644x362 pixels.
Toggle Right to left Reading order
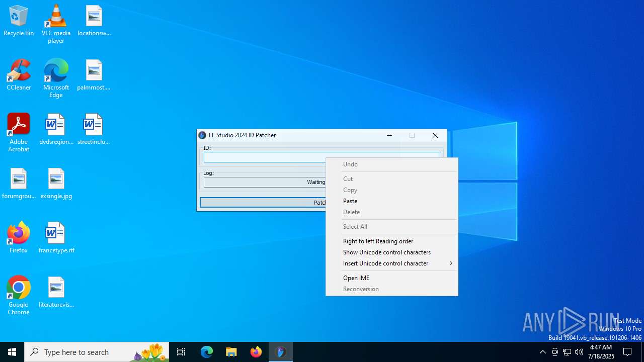point(392,241)
